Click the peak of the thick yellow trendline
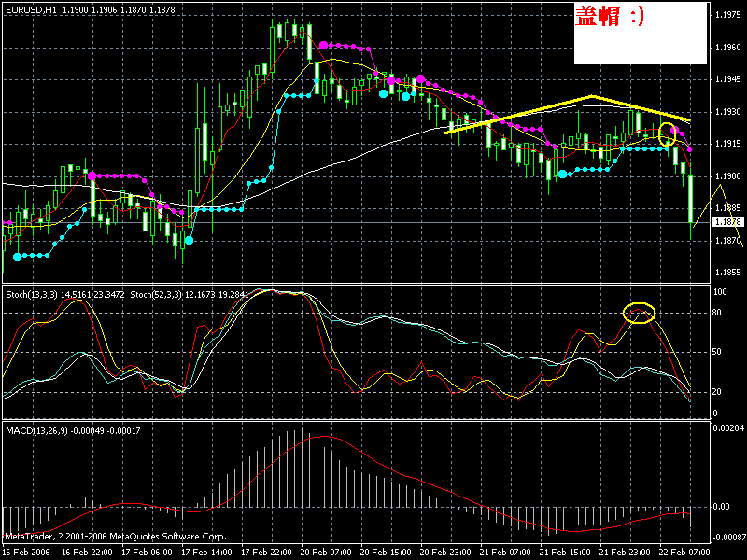Viewport: 747px width, 560px height. point(593,96)
